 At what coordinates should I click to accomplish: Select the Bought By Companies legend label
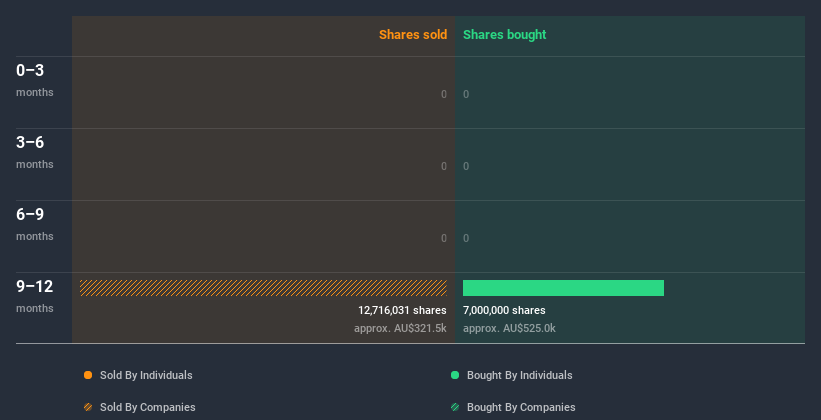tap(521, 407)
